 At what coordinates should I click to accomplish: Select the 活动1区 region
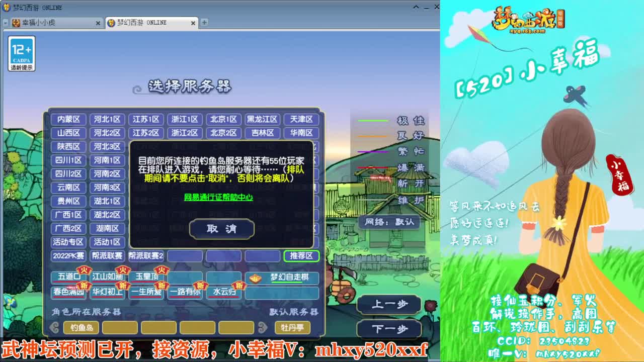coord(107,242)
